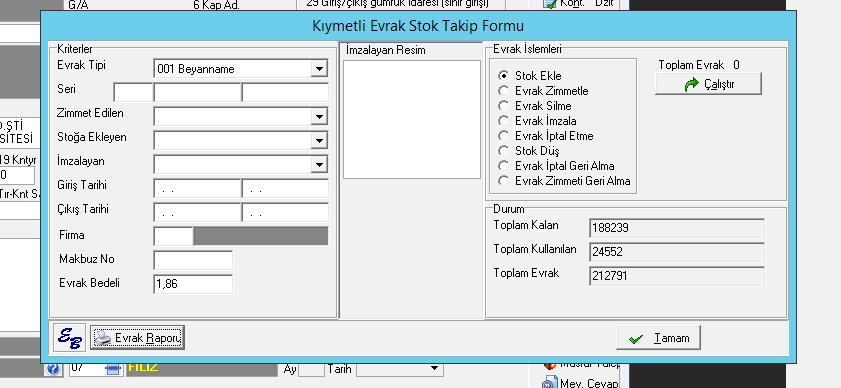Open the Stoğa Ekleyen dropdown

pyautogui.click(x=319, y=141)
